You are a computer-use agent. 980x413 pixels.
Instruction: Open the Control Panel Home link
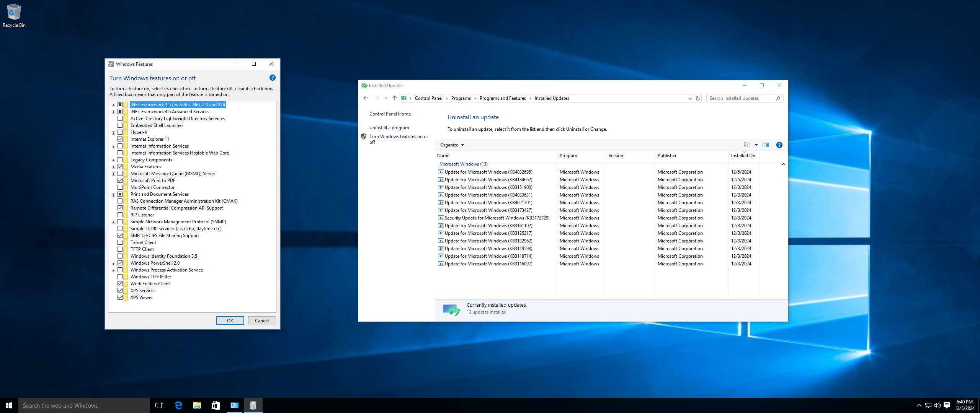click(x=390, y=114)
